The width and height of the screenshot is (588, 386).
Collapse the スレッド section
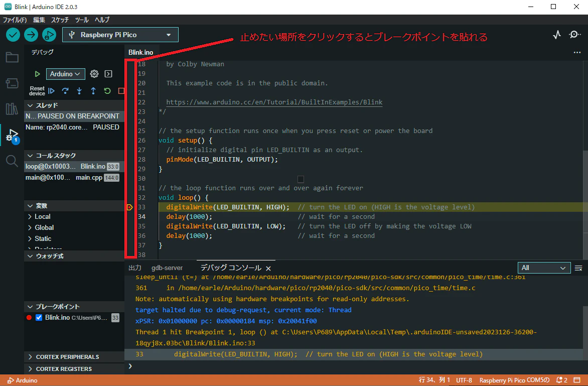coord(74,105)
